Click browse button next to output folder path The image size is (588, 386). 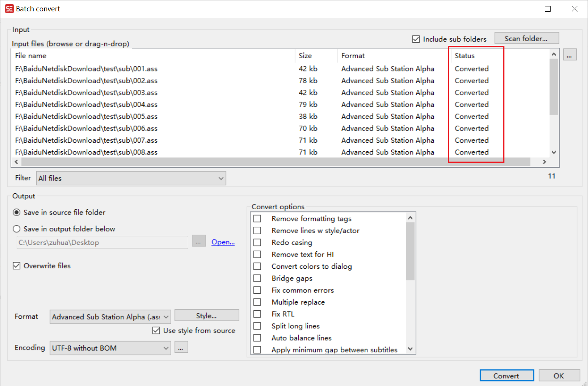199,241
